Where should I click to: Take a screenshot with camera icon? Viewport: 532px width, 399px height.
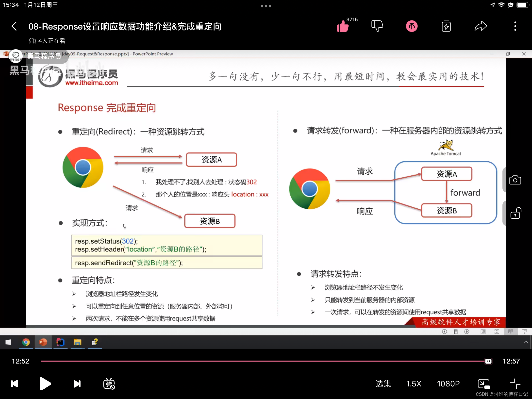pos(515,180)
